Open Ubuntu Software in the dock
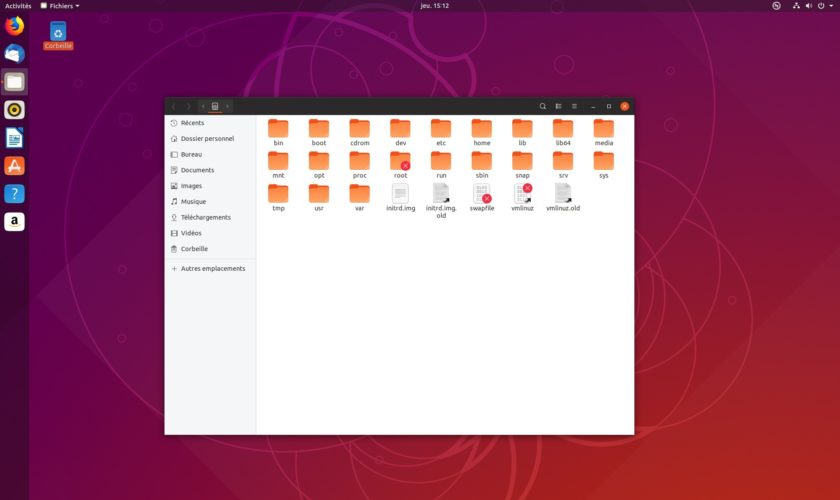 [x=14, y=166]
